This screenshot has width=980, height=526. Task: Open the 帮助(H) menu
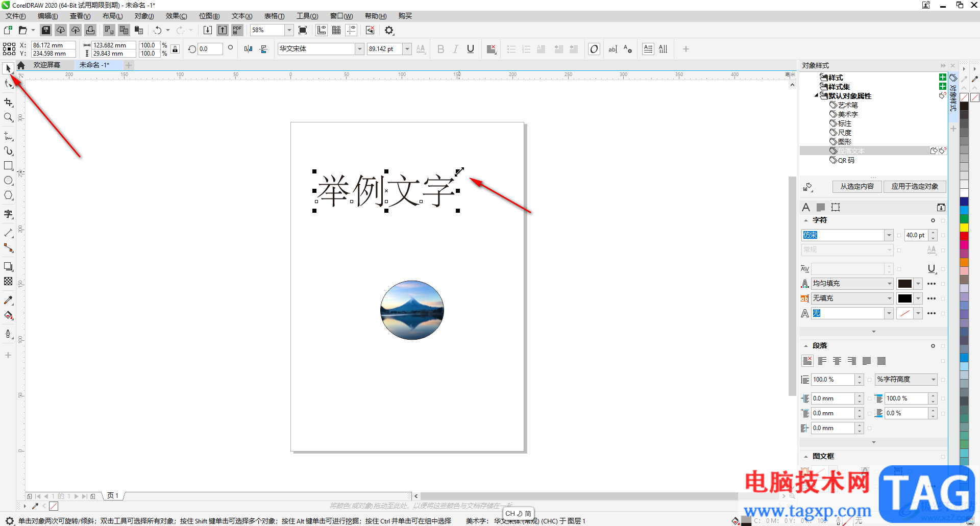tap(376, 16)
